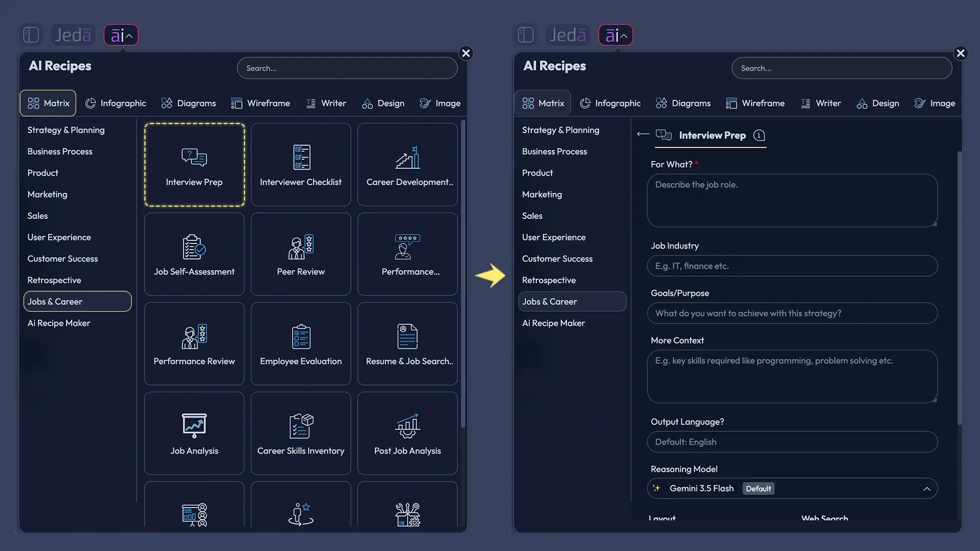Switch to Diagrams tab in right window
980x551 pixels.
pos(683,103)
